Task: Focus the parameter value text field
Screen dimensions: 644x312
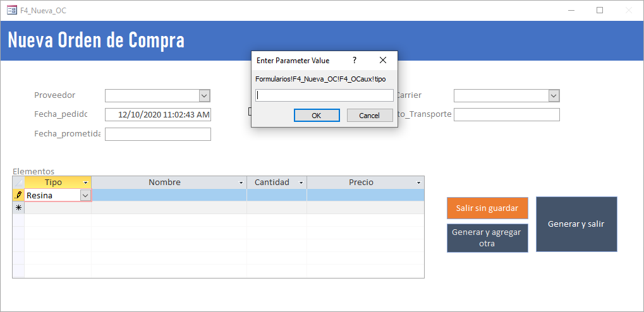Action: click(324, 95)
